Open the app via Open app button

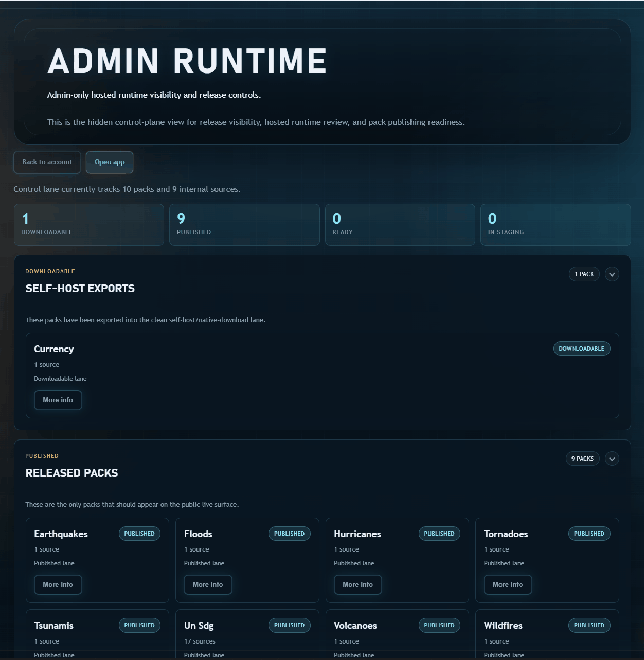(110, 162)
